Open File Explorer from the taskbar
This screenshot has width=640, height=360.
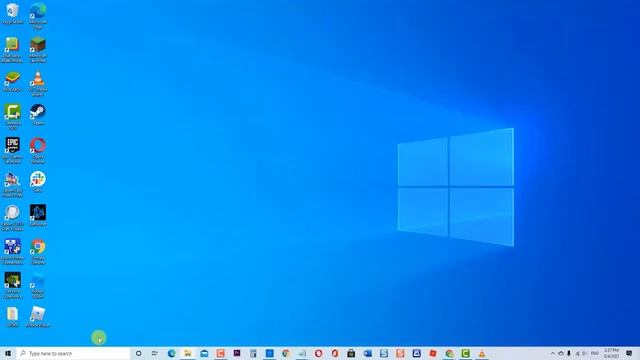click(188, 353)
